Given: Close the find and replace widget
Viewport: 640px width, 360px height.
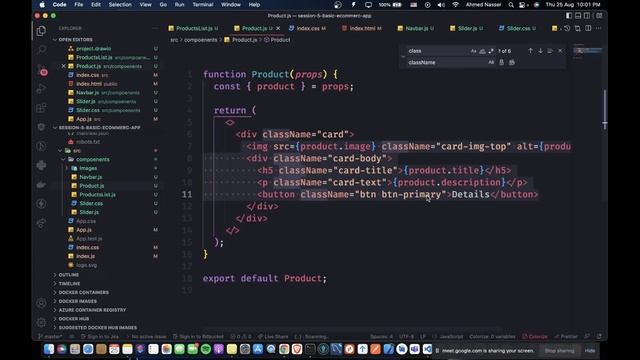Looking at the screenshot, I should point(560,51).
